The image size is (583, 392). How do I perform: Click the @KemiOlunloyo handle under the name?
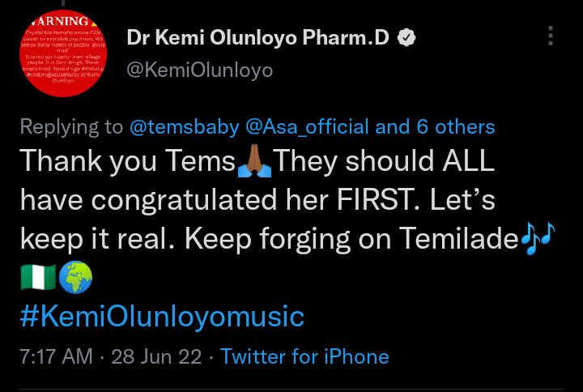click(x=199, y=70)
